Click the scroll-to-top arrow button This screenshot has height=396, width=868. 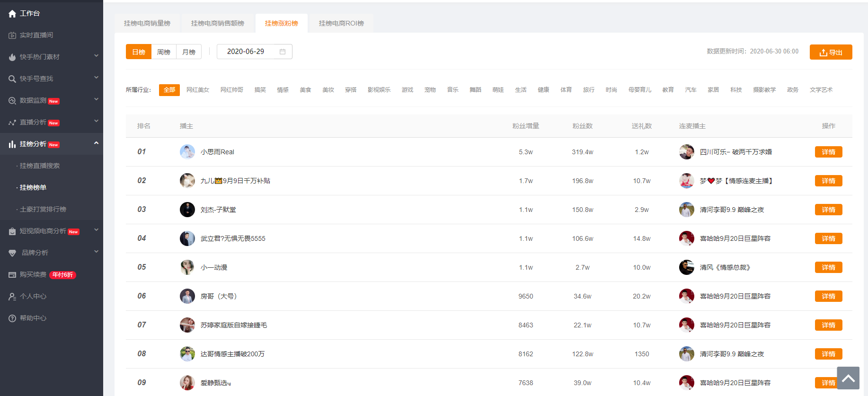[848, 378]
